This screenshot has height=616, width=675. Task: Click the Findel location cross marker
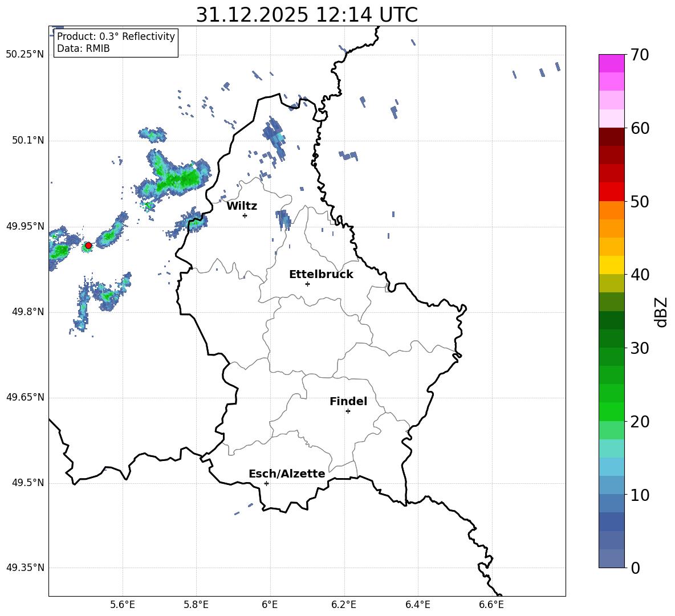click(348, 411)
